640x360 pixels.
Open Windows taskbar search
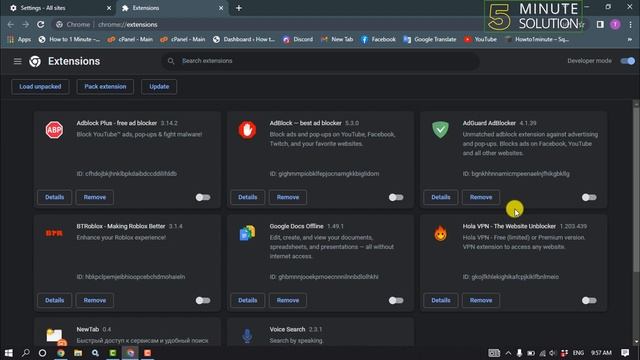(25, 353)
